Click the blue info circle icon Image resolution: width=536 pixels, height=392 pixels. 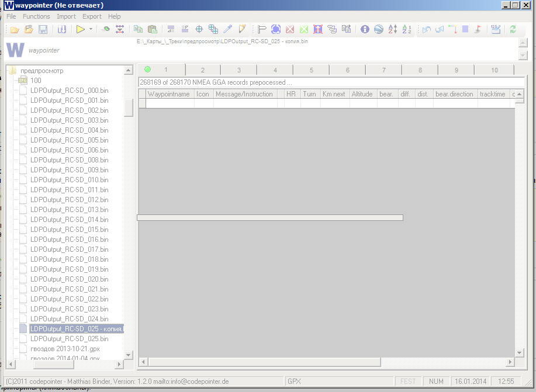365,29
